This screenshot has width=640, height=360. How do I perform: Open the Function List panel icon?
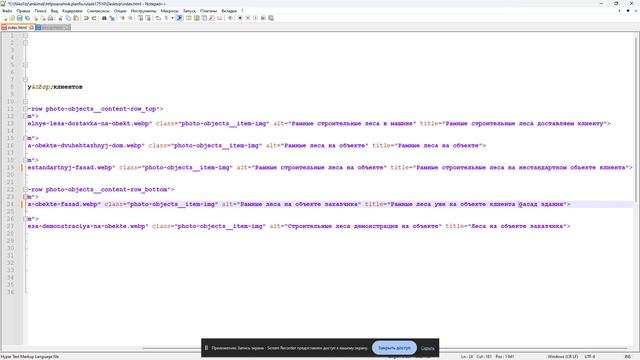pyautogui.click(x=212, y=18)
